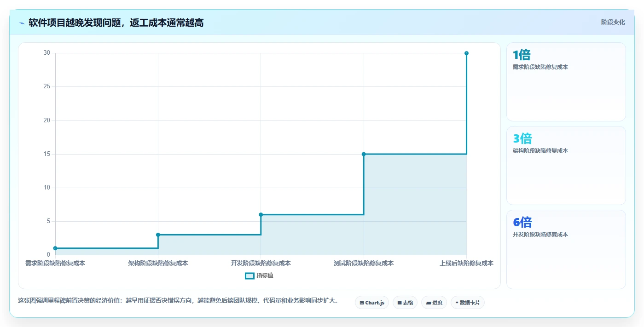Click the x-axis label 上线后缺陷修复成本

(x=466, y=264)
